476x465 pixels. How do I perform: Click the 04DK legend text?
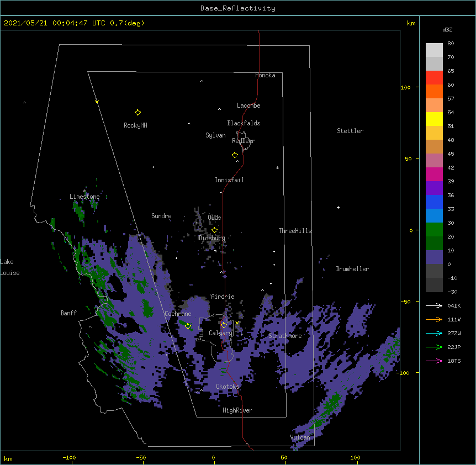pyautogui.click(x=454, y=305)
